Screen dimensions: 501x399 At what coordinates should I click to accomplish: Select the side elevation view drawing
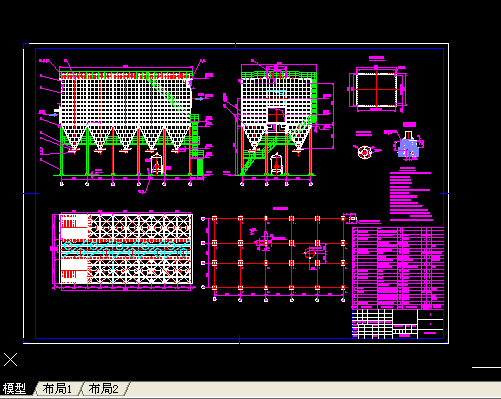click(x=278, y=123)
